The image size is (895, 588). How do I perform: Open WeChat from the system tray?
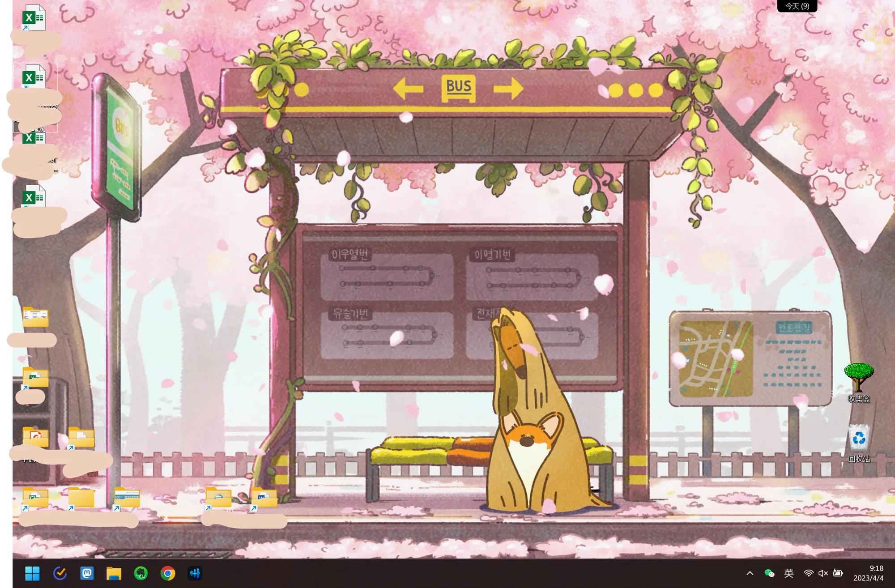coord(769,573)
